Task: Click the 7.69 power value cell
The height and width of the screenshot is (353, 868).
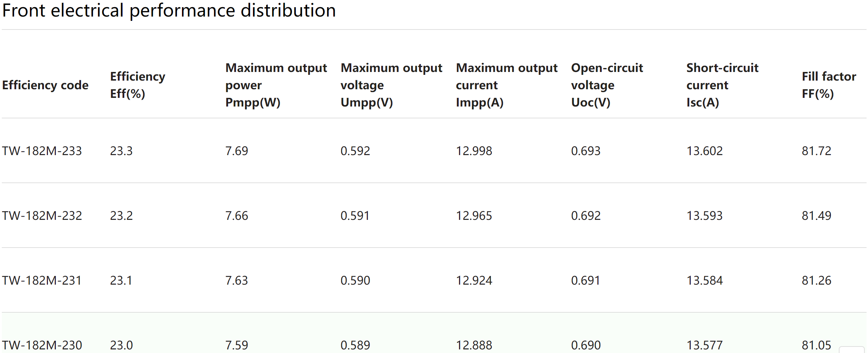Action: point(237,151)
